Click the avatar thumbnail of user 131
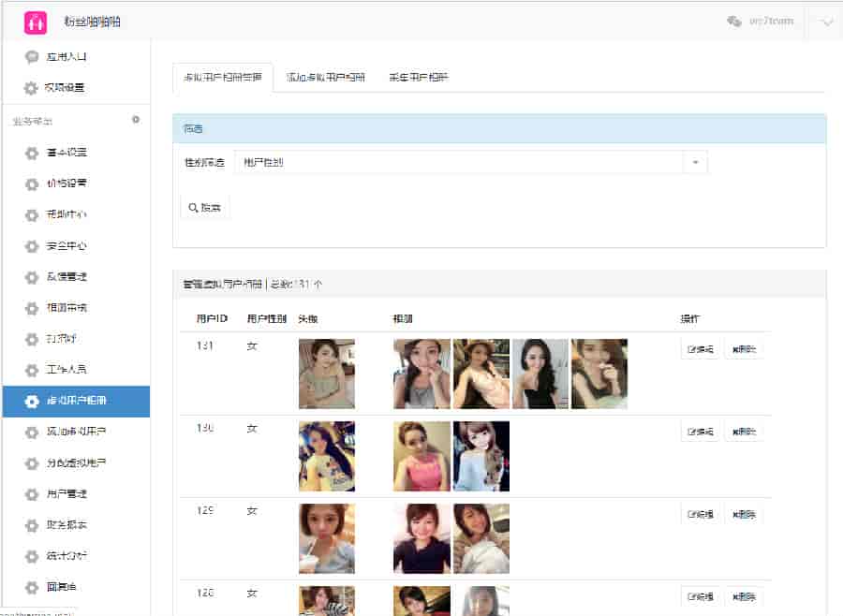The width and height of the screenshot is (843, 616). [x=326, y=374]
